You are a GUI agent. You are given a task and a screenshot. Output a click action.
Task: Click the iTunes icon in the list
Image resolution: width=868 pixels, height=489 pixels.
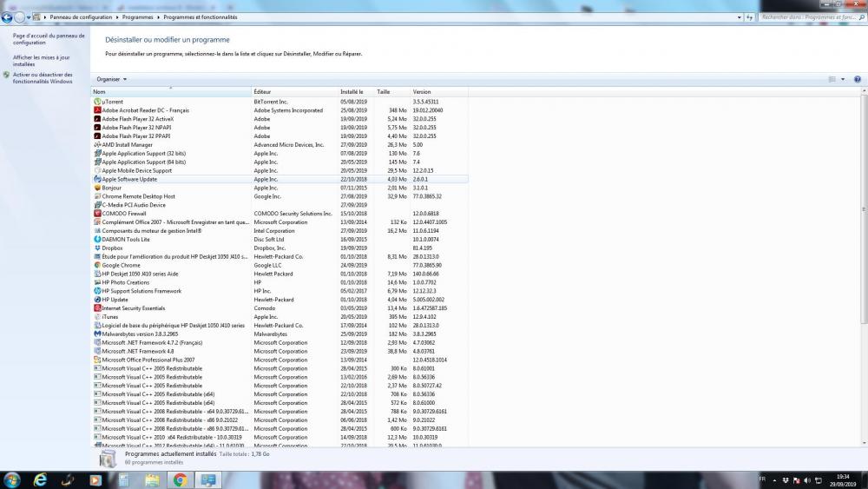[97, 317]
